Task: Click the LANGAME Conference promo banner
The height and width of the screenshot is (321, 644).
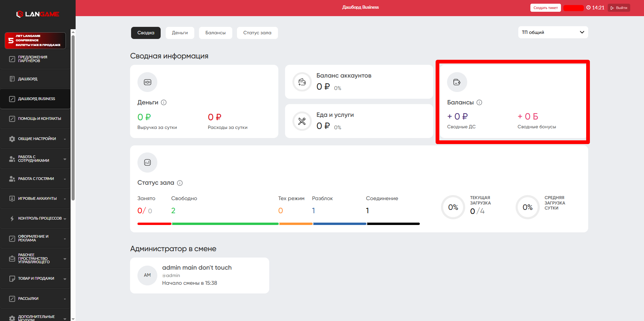Action: pos(35,41)
